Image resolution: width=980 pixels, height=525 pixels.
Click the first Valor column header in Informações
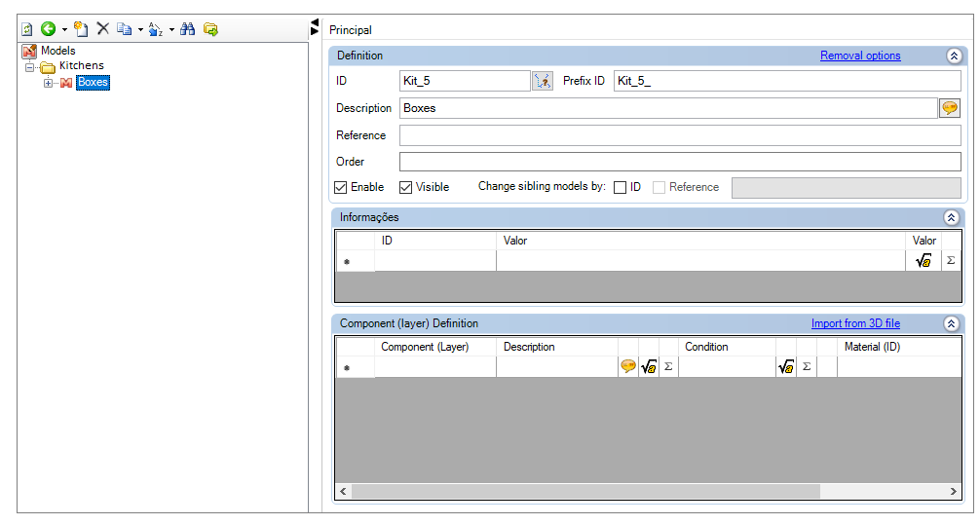click(x=700, y=241)
